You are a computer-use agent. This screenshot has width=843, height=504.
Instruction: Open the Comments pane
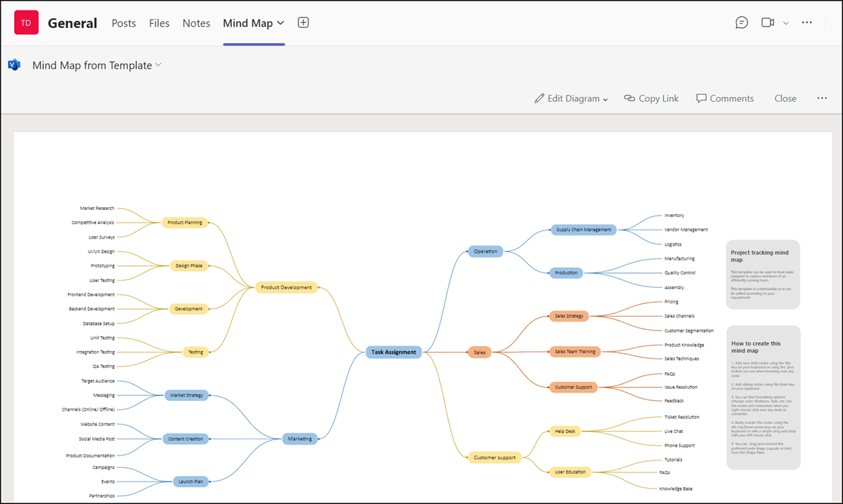click(x=725, y=98)
